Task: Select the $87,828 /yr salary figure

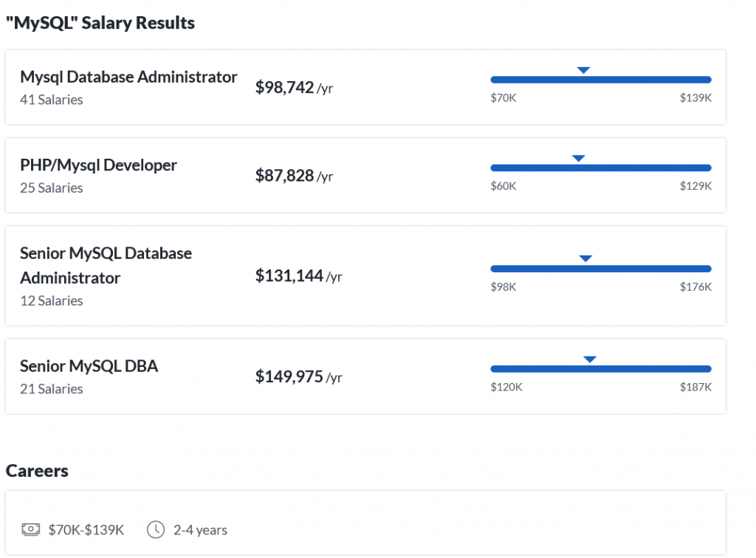Action: (x=294, y=176)
